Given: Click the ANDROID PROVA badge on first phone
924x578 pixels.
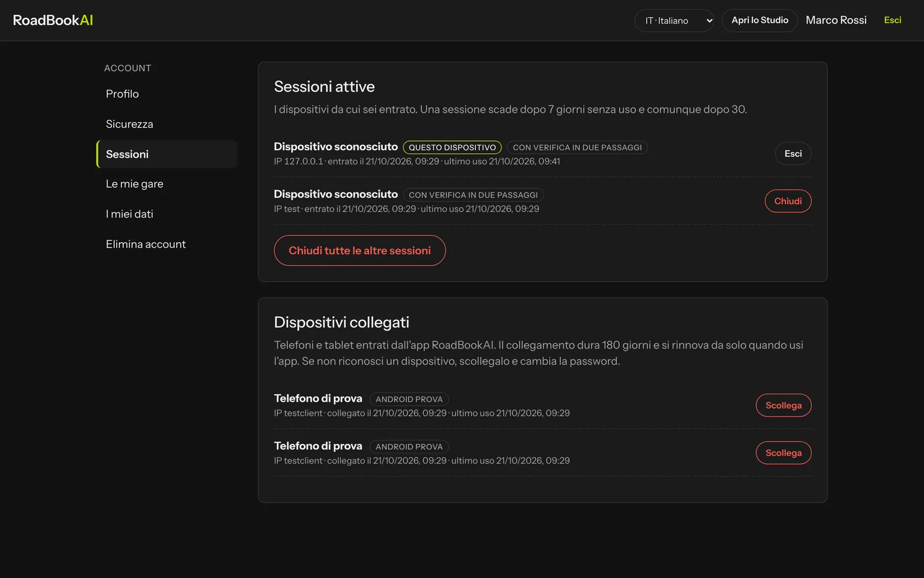Looking at the screenshot, I should pyautogui.click(x=409, y=399).
